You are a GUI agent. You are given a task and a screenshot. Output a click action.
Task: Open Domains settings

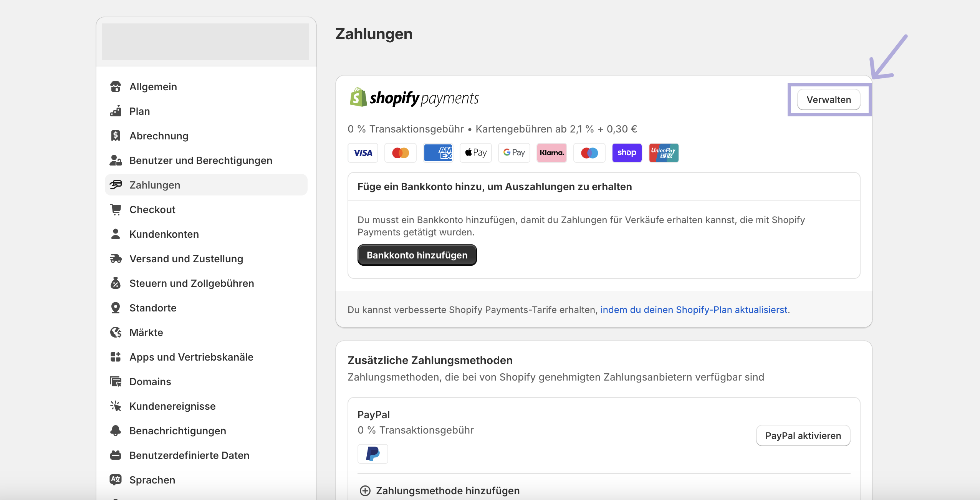point(206,382)
